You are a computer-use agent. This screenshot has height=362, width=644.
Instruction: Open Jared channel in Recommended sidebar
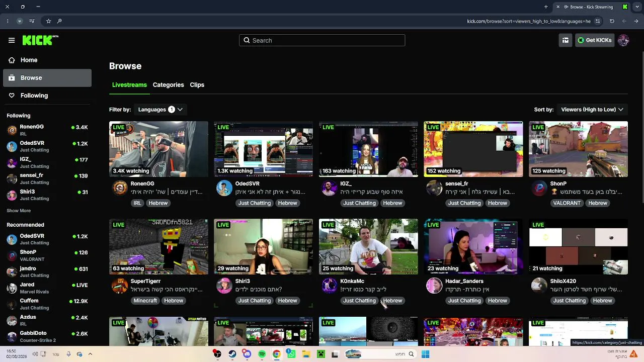point(47,288)
